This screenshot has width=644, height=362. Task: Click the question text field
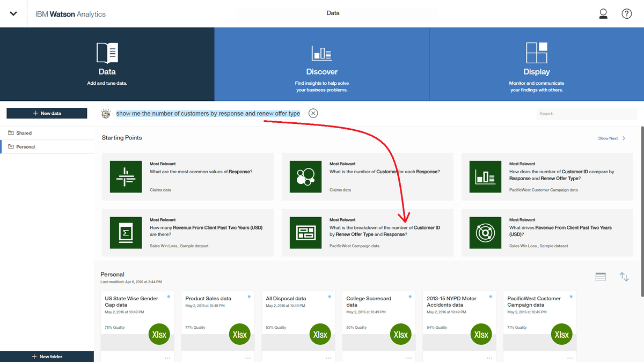click(x=208, y=114)
